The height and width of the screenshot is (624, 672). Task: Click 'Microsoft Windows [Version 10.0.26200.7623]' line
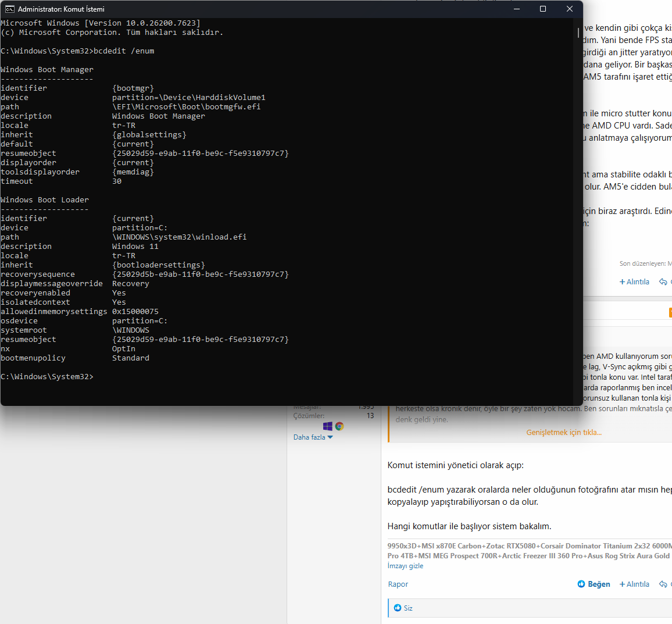(x=101, y=23)
